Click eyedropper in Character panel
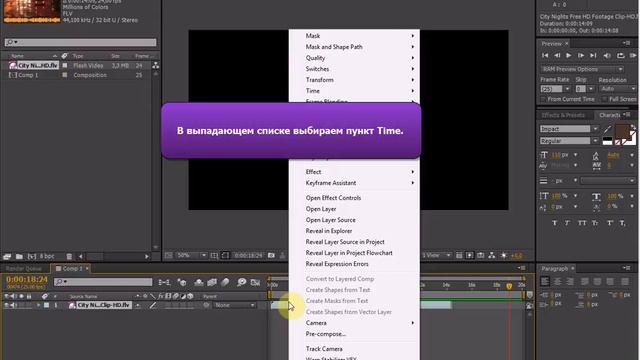This screenshot has width=640, height=360. 607,129
